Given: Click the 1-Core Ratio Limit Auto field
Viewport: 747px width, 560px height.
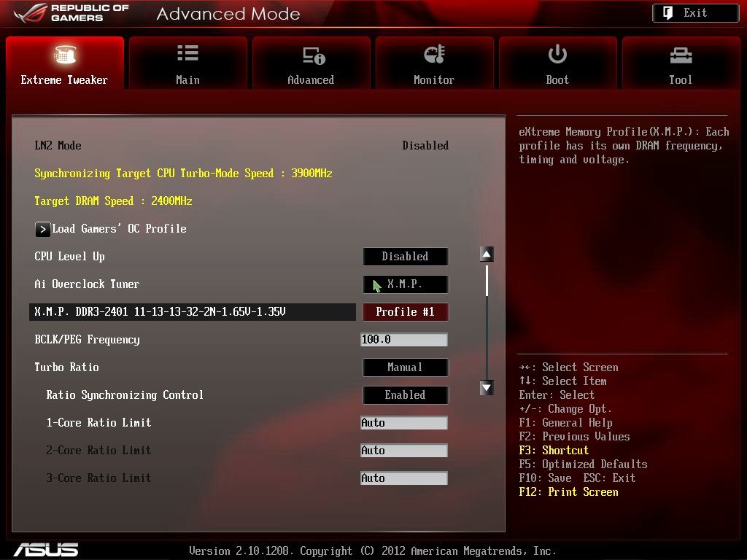Looking at the screenshot, I should pos(404,423).
